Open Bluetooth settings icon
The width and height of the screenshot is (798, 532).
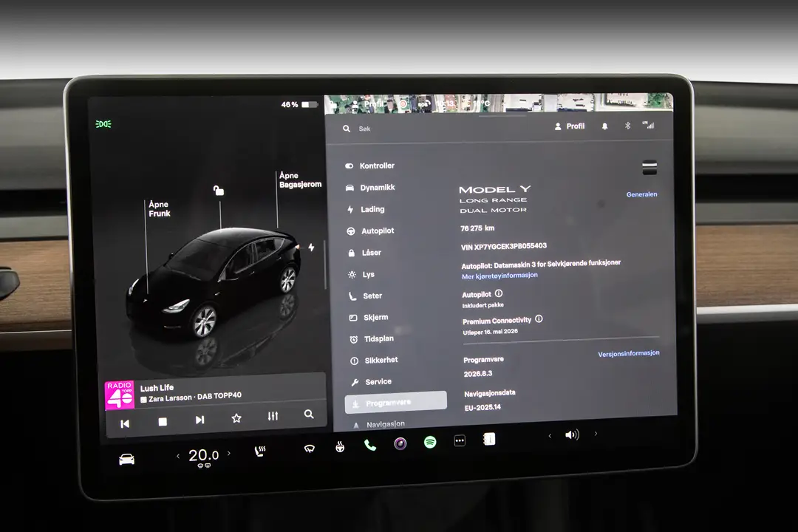tap(627, 126)
